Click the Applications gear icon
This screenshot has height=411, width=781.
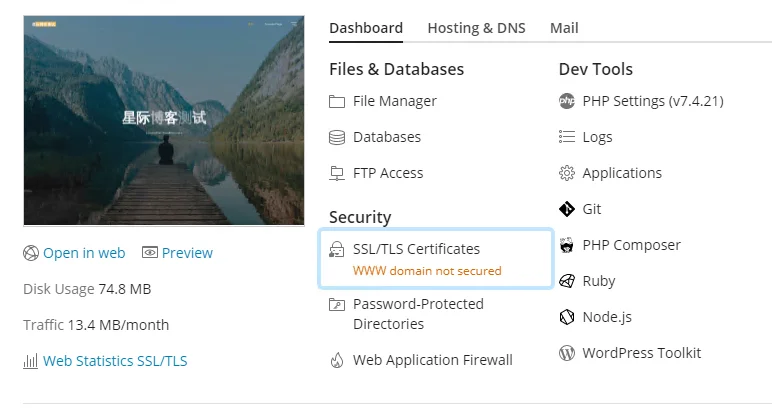tap(567, 173)
